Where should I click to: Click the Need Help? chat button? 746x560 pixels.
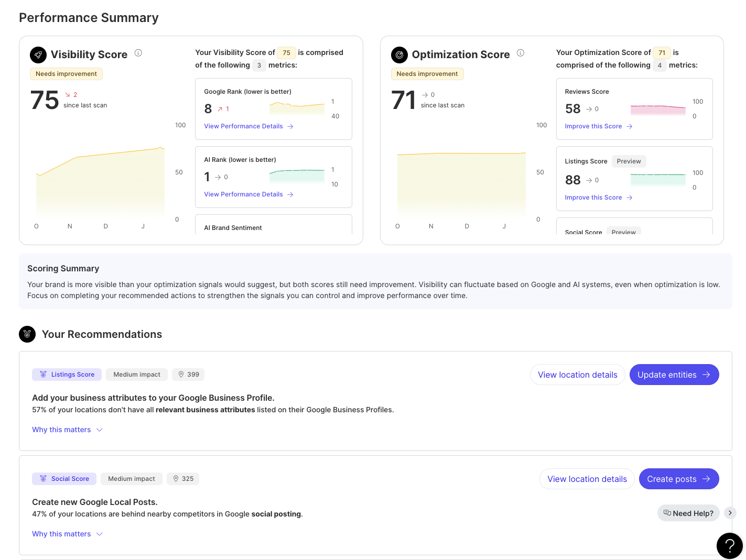point(688,513)
